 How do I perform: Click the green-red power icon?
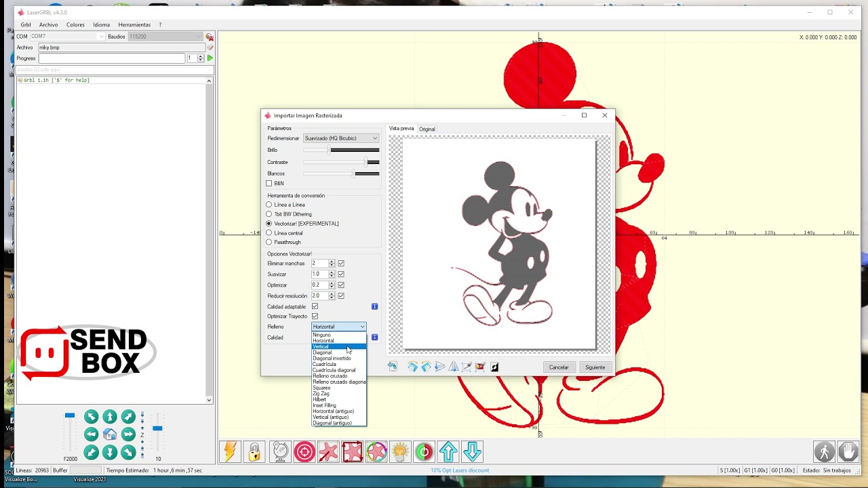(424, 451)
